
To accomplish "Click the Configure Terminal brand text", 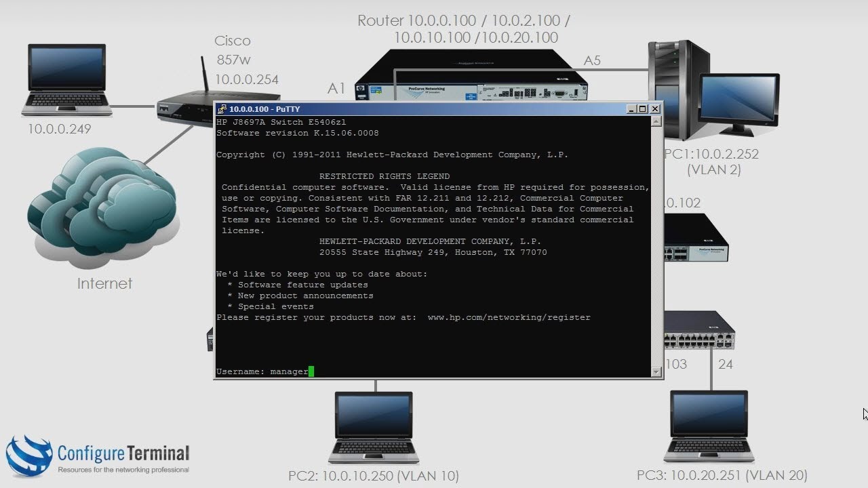I will tap(123, 453).
